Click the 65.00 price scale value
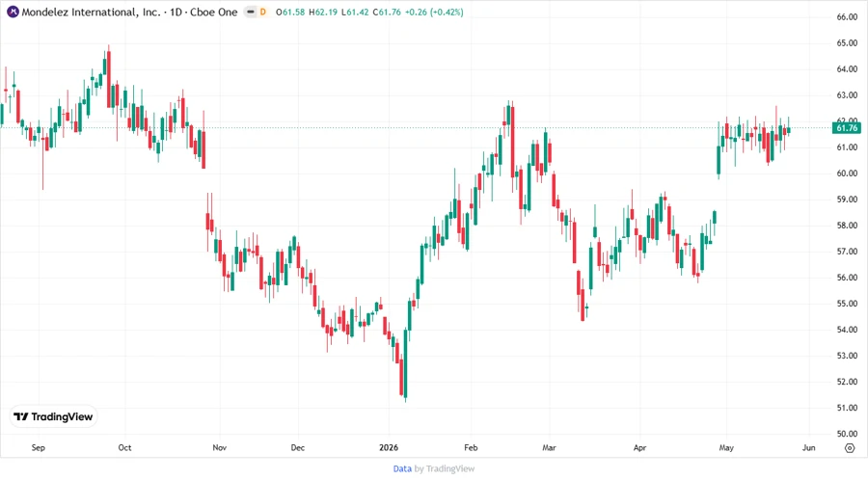Viewport: 868px width, 480px height. tap(847, 43)
